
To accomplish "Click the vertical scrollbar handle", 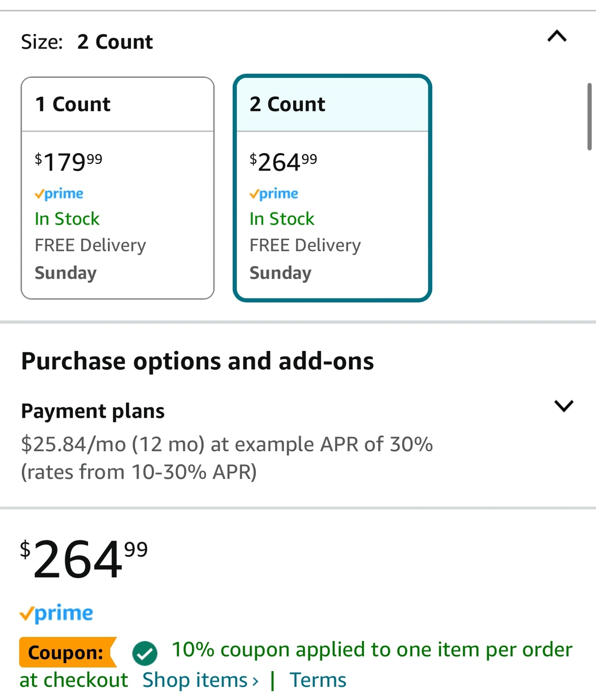I will [589, 117].
